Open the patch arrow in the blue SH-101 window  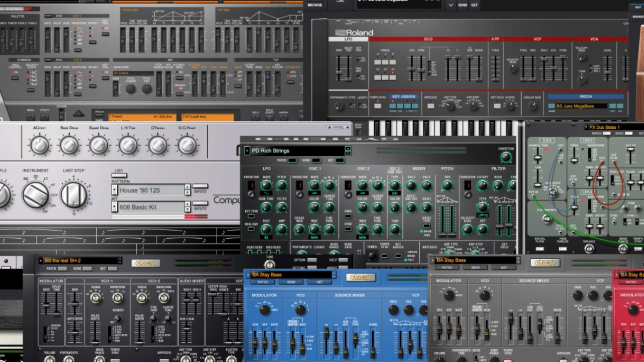(x=248, y=275)
